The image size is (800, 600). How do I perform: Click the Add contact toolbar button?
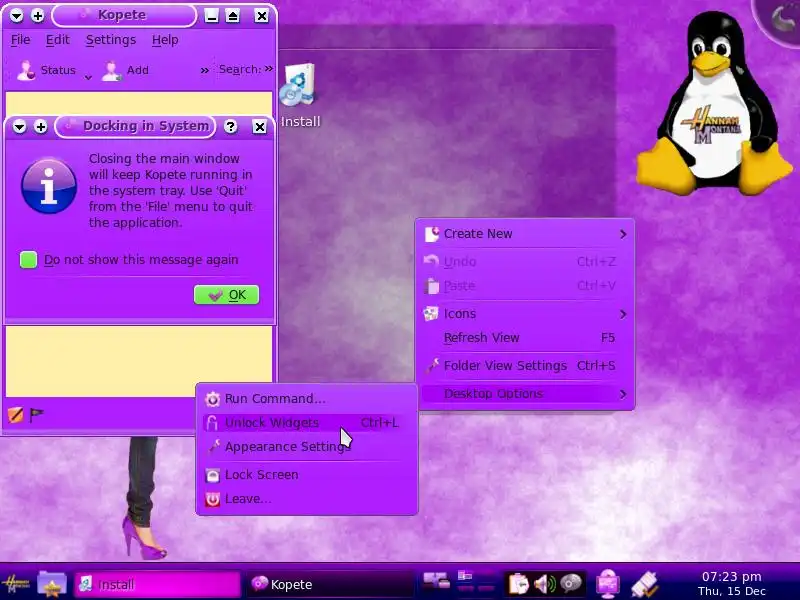[125, 70]
